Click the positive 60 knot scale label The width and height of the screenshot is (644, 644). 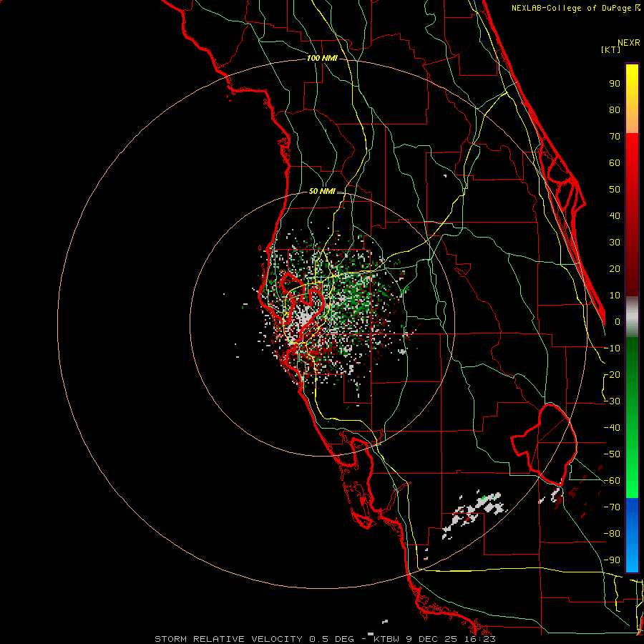point(615,162)
